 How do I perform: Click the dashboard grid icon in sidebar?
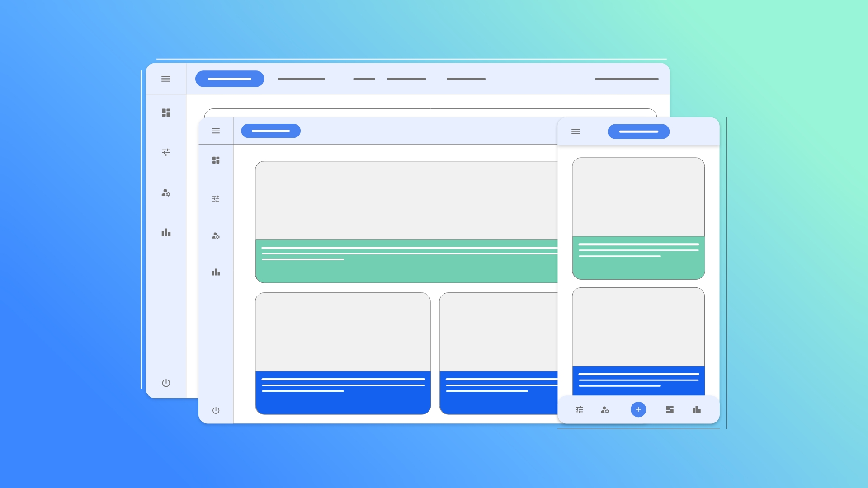166,112
